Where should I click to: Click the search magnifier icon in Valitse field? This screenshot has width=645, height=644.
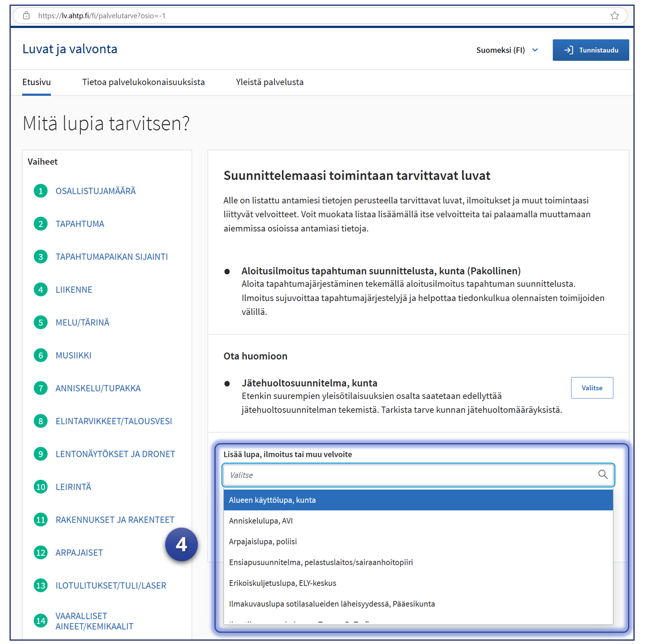[x=603, y=475]
